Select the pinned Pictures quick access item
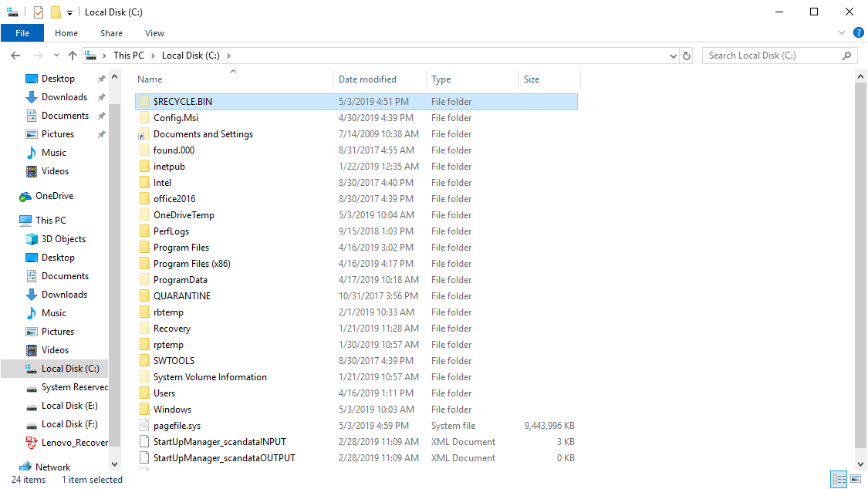 58,134
